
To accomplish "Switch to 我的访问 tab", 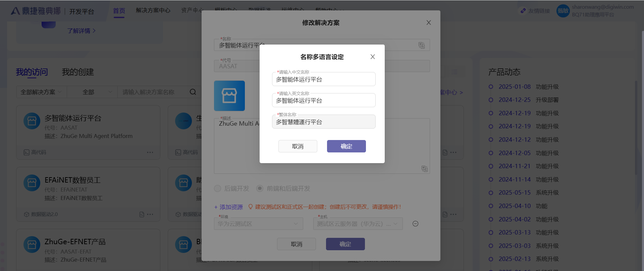I will point(32,72).
